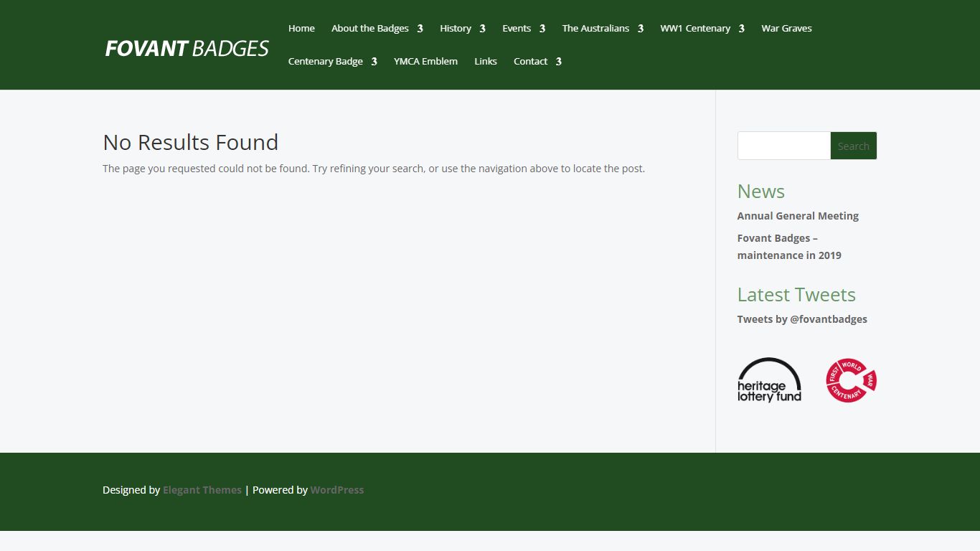Click the Fovant Badges site logo
The image size is (980, 551).
coord(187,48)
